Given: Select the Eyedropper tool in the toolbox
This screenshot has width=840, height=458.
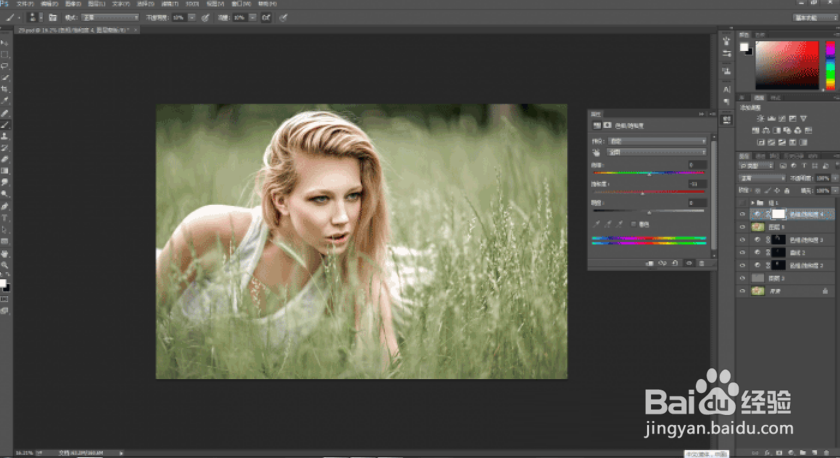Looking at the screenshot, I should 4,101.
